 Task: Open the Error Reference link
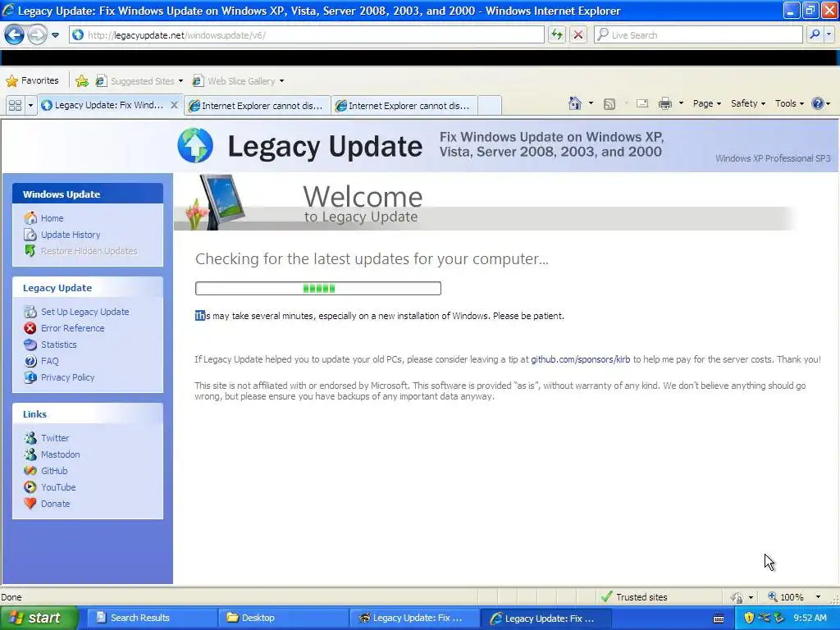point(72,328)
